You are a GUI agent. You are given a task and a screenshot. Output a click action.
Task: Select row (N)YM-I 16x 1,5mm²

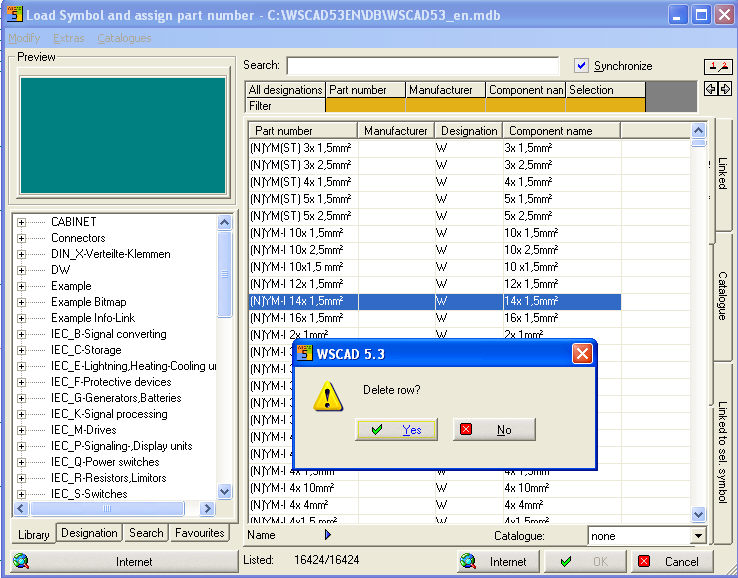435,318
